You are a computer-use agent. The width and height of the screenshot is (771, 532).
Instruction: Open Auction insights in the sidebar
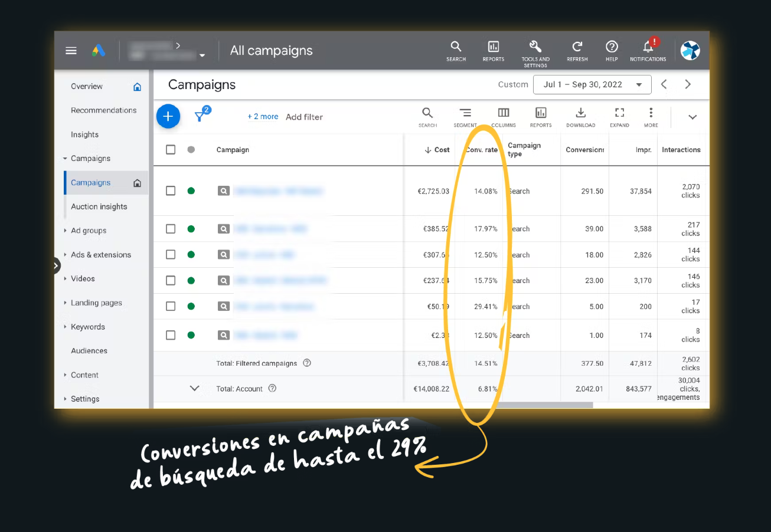point(99,207)
